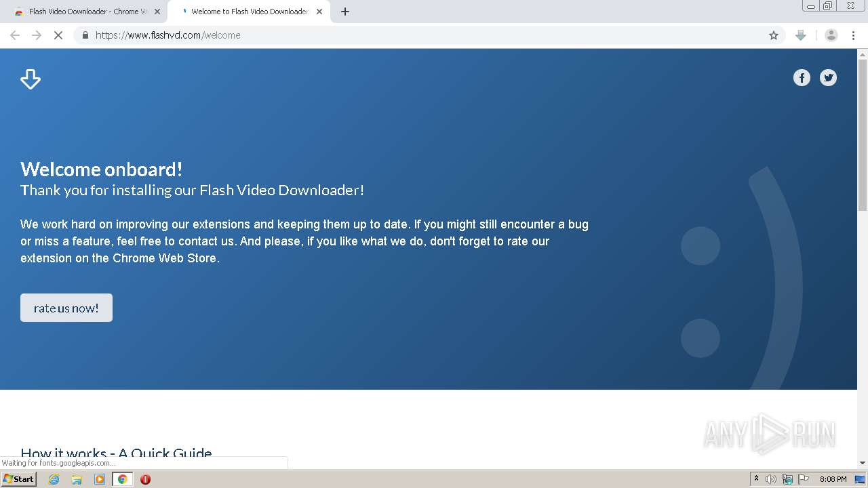Click the page scrollbar down arrow
Viewport: 868px width, 488px height.
pos(863,463)
